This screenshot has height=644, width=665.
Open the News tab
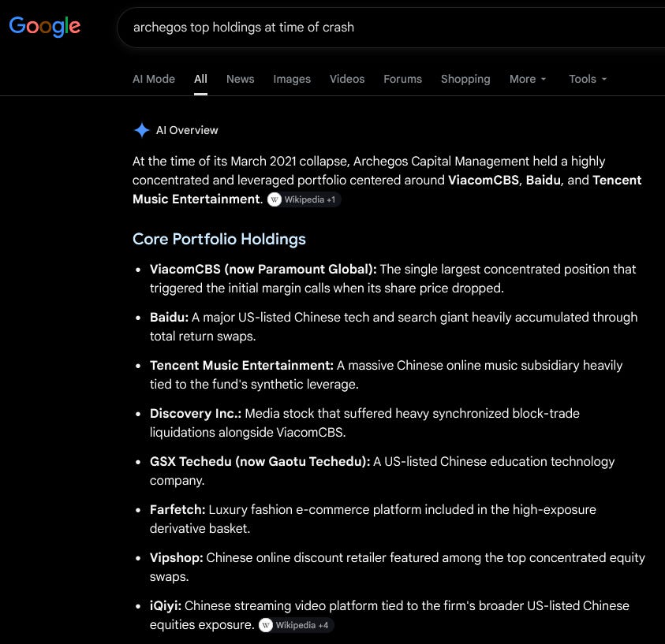pos(240,79)
